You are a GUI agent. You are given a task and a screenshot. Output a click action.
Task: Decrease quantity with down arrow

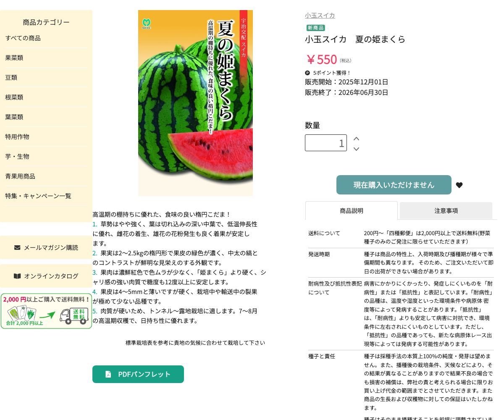point(356,149)
